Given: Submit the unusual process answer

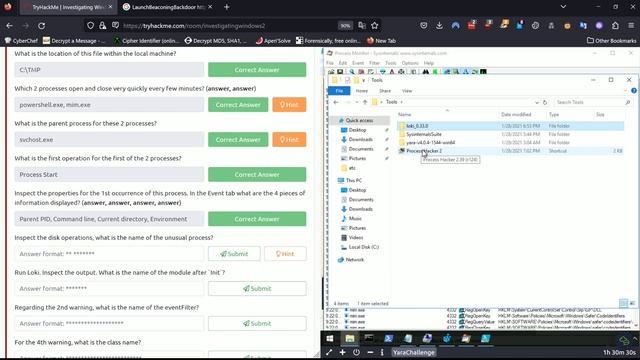Looking at the screenshot, I should (x=234, y=253).
